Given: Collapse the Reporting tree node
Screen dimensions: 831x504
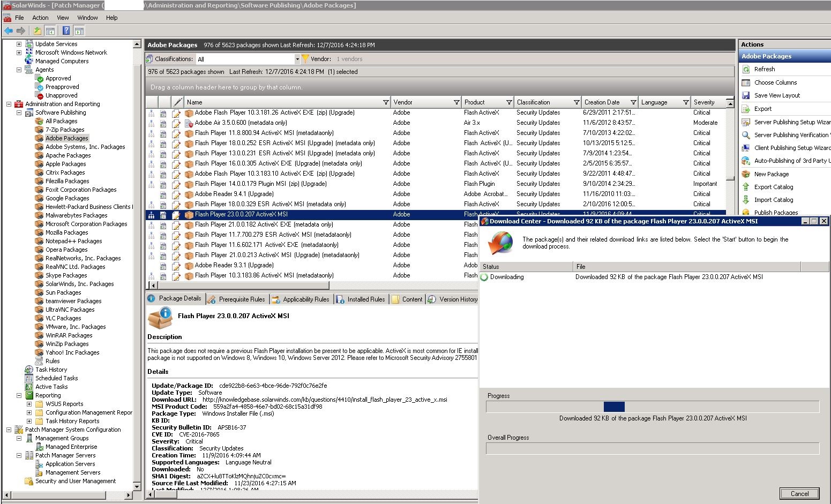Looking at the screenshot, I should tap(19, 395).
